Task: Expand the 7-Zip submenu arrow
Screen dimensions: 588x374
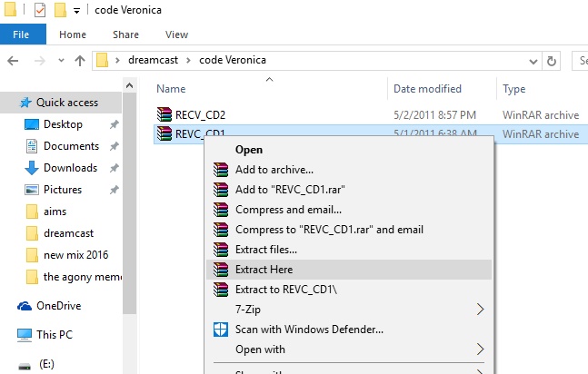Action: coord(480,310)
